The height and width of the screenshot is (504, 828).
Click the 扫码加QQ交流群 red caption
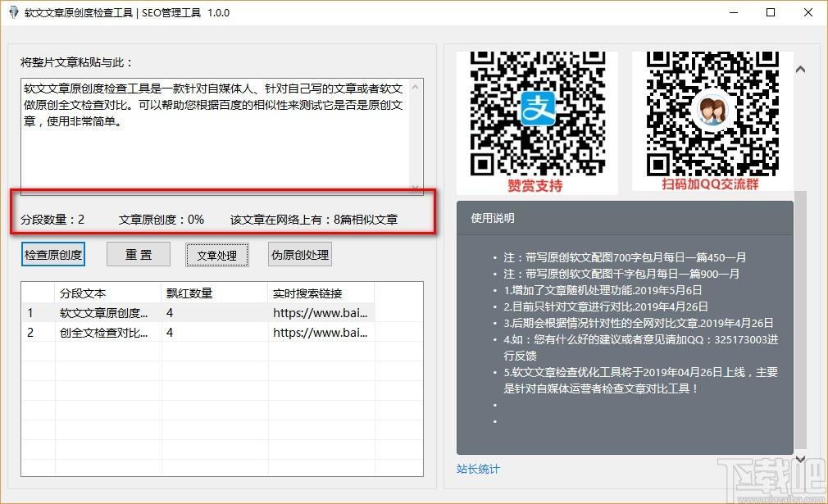710,184
